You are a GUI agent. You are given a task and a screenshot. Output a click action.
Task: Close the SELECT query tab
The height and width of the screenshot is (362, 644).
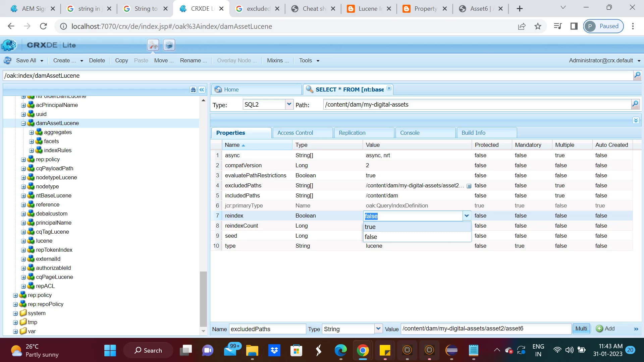click(389, 88)
